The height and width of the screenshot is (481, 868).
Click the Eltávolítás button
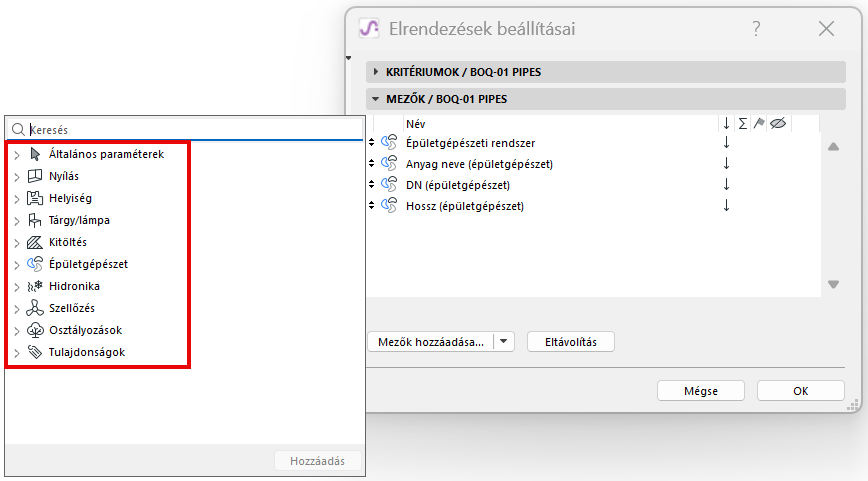(x=570, y=342)
